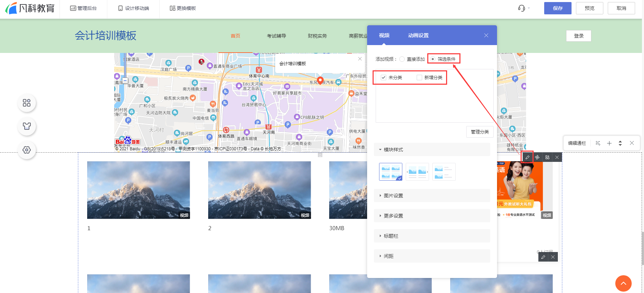Click the 凡科教育 logo

[30, 8]
